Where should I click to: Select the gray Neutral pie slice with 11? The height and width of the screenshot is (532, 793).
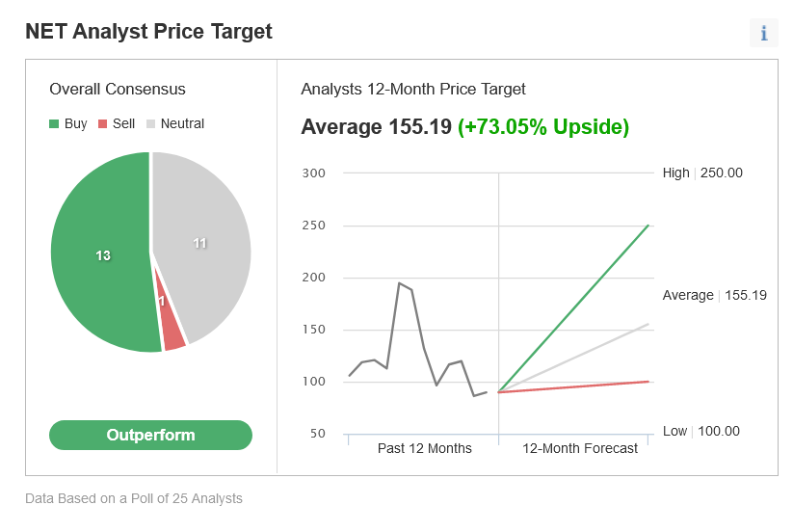coord(202,243)
